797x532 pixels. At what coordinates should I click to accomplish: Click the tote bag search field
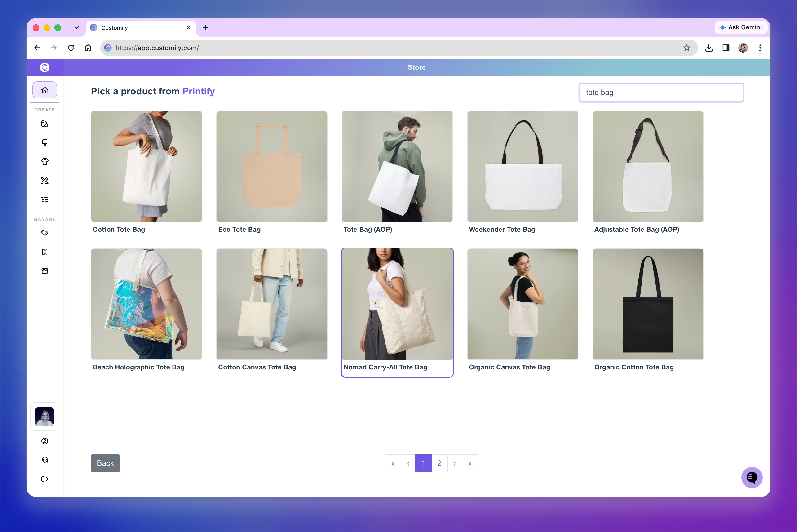point(661,92)
